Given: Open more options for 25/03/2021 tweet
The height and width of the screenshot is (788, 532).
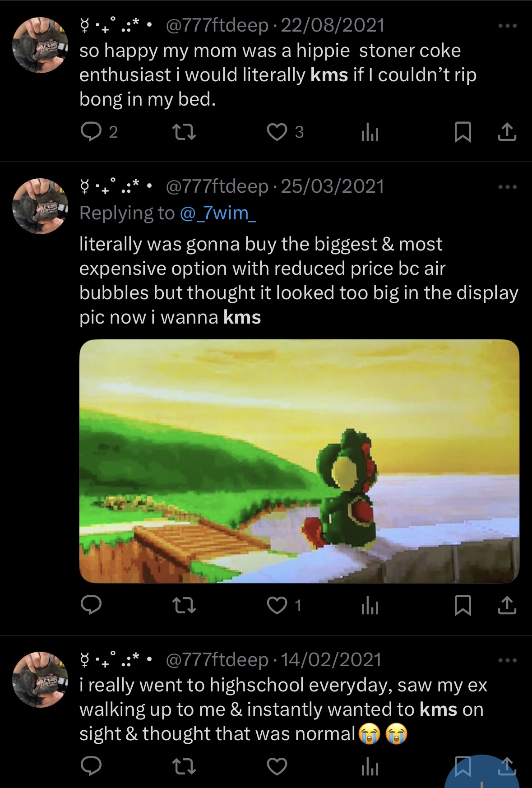Looking at the screenshot, I should [x=508, y=187].
